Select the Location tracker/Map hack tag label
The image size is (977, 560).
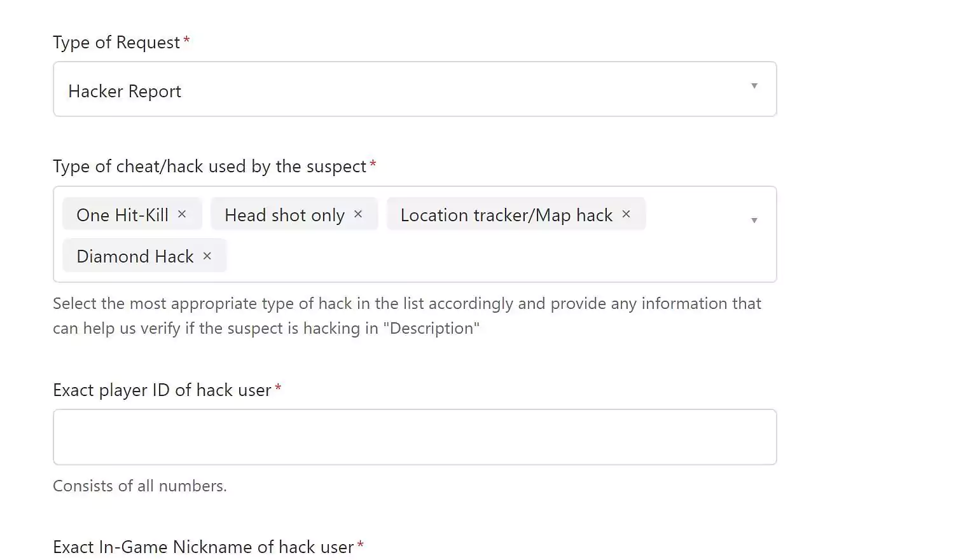point(506,215)
